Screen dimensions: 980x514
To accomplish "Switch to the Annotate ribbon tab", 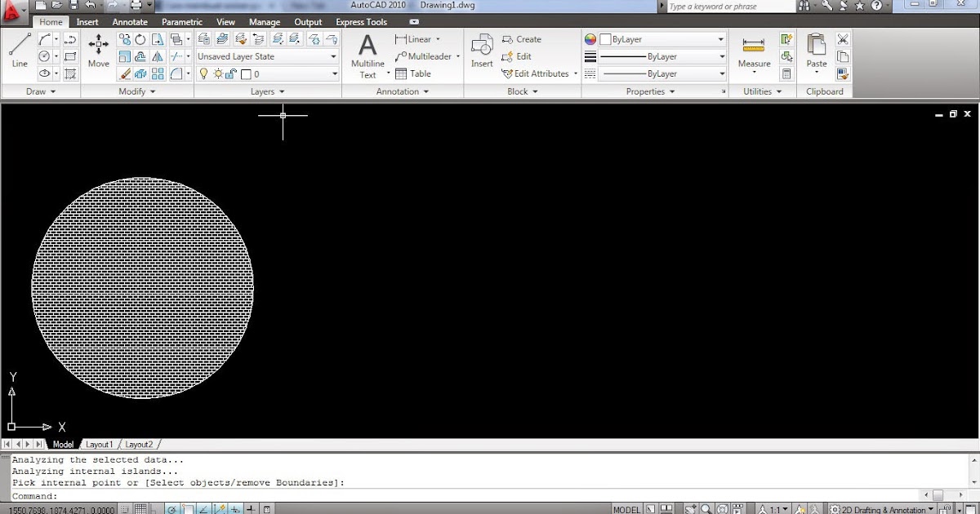I will (x=129, y=22).
